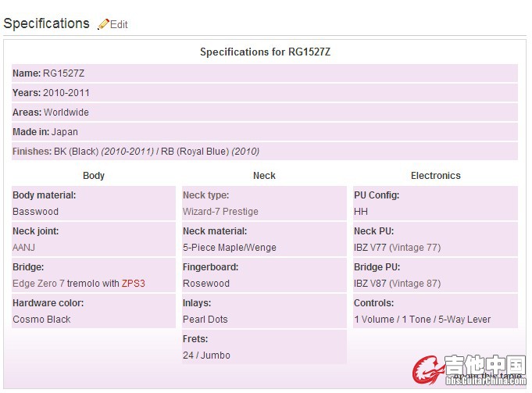Click the 'Specifications for RG1527Z' title
Viewport: 532px width, 393px height.
265,52
